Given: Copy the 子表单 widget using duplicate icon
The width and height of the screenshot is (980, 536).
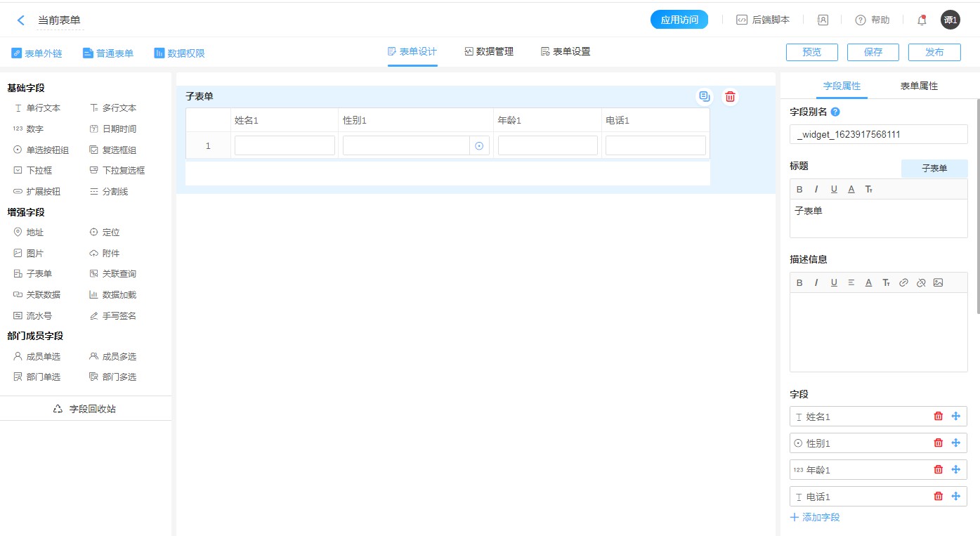Looking at the screenshot, I should [x=704, y=97].
